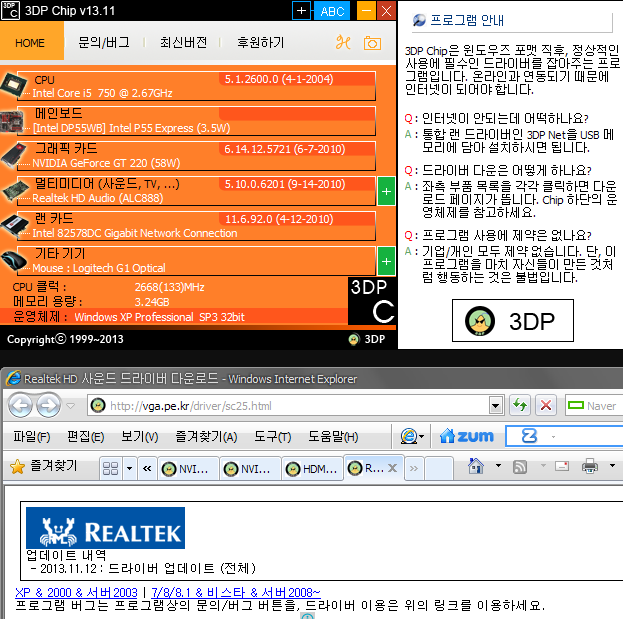
Task: Open the 편집(E) menu
Action: (85, 437)
